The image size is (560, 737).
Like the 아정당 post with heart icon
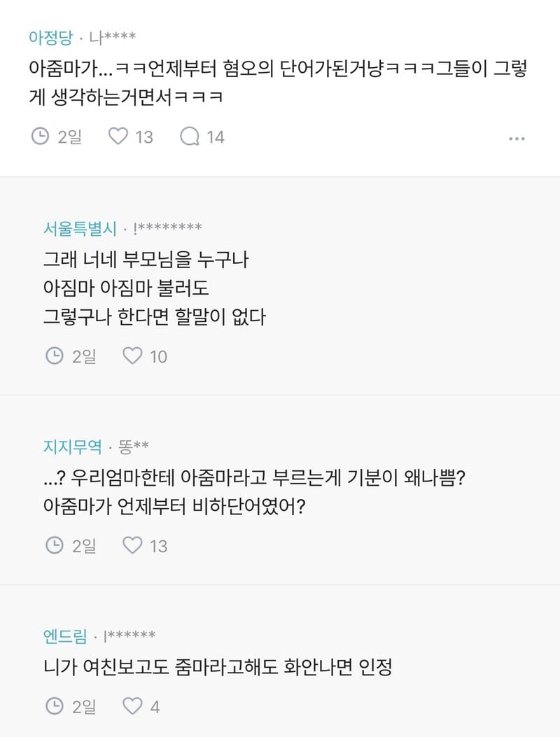tap(118, 136)
